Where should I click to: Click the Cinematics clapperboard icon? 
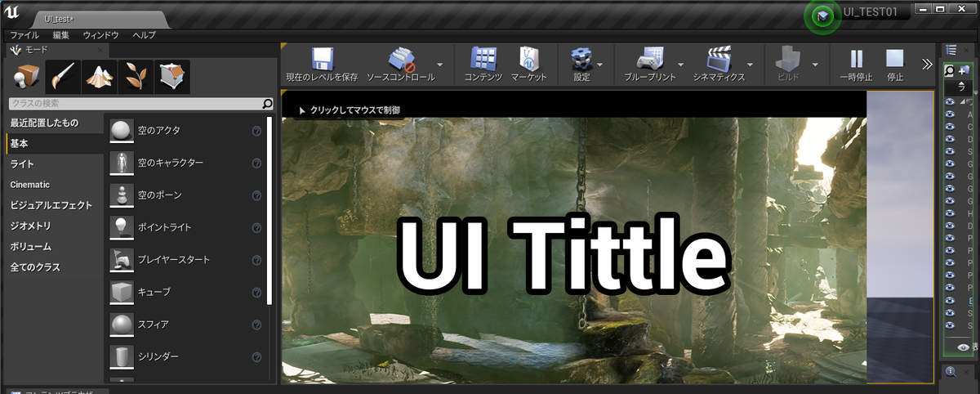[x=719, y=59]
